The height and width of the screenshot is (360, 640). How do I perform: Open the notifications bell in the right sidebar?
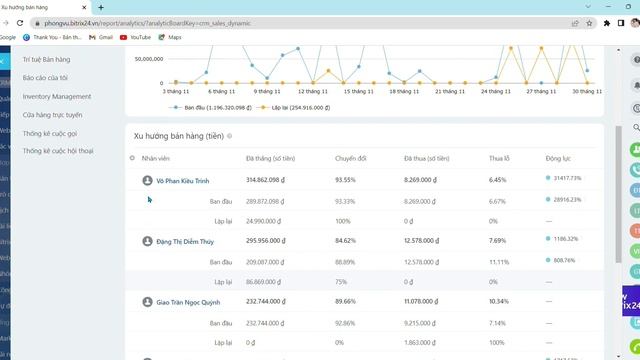coord(636,85)
